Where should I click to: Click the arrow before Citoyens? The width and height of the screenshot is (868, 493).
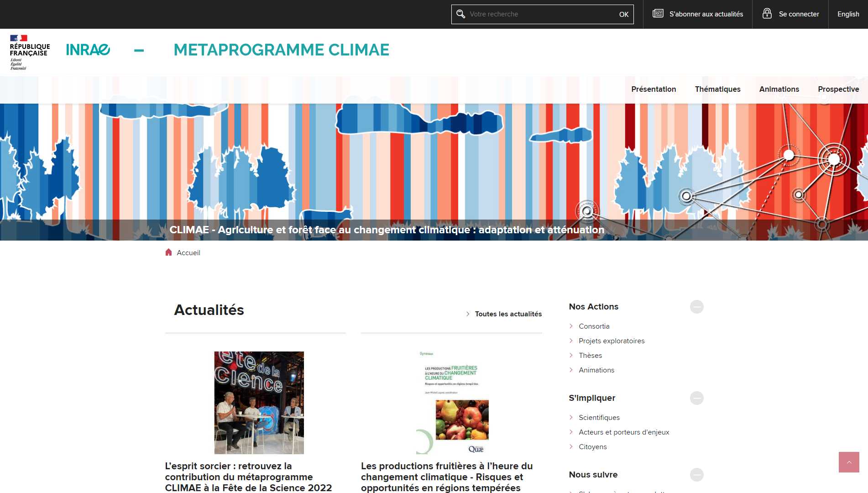click(571, 447)
